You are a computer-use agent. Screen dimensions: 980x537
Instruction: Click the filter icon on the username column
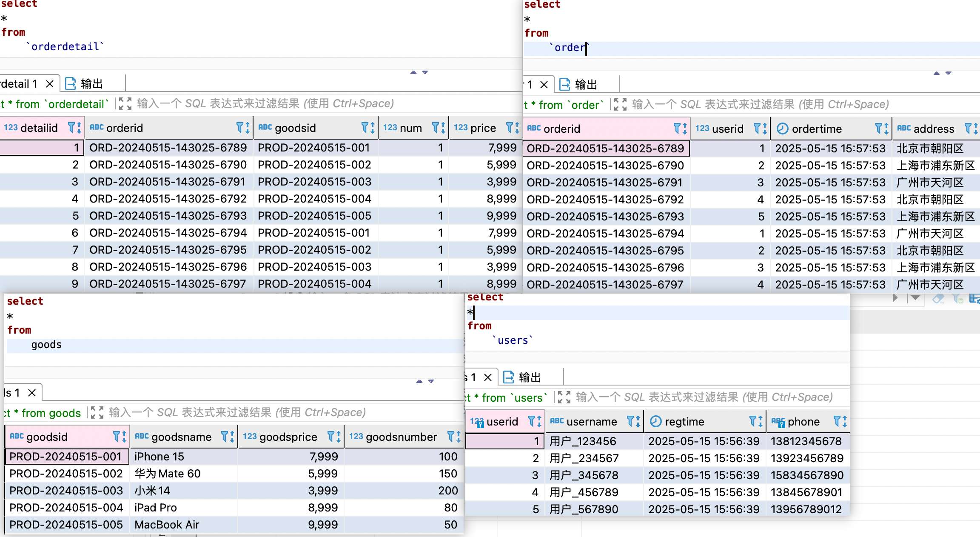(631, 421)
